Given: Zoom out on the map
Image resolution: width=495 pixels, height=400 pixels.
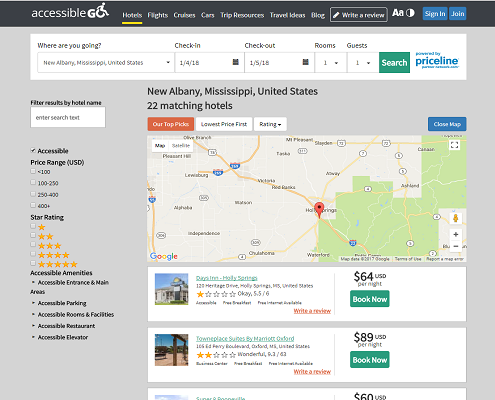Looking at the screenshot, I should 456,246.
